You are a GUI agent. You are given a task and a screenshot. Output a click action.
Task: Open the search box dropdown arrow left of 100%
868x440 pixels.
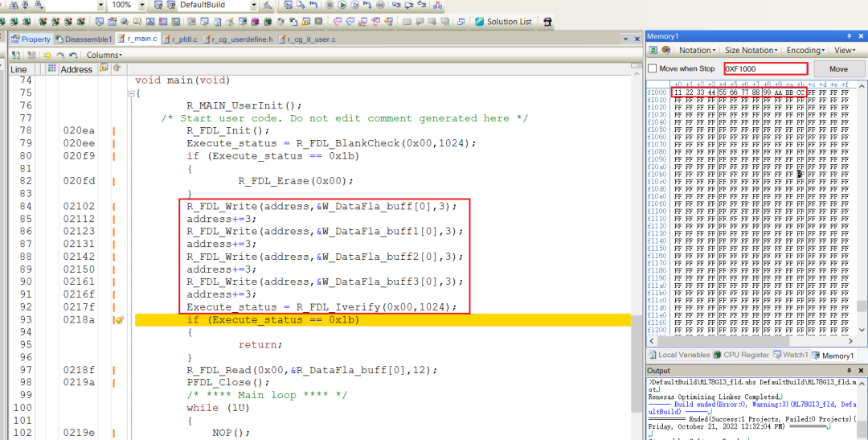[x=100, y=5]
